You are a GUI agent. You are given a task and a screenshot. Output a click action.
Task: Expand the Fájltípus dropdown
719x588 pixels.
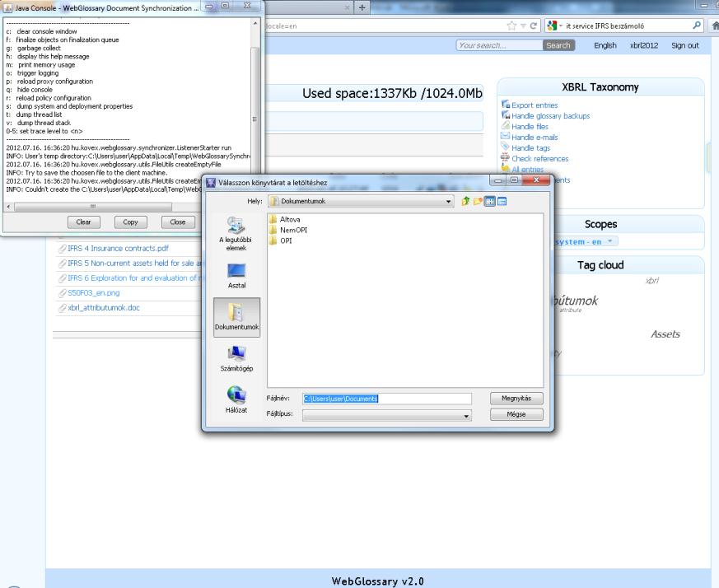[466, 416]
